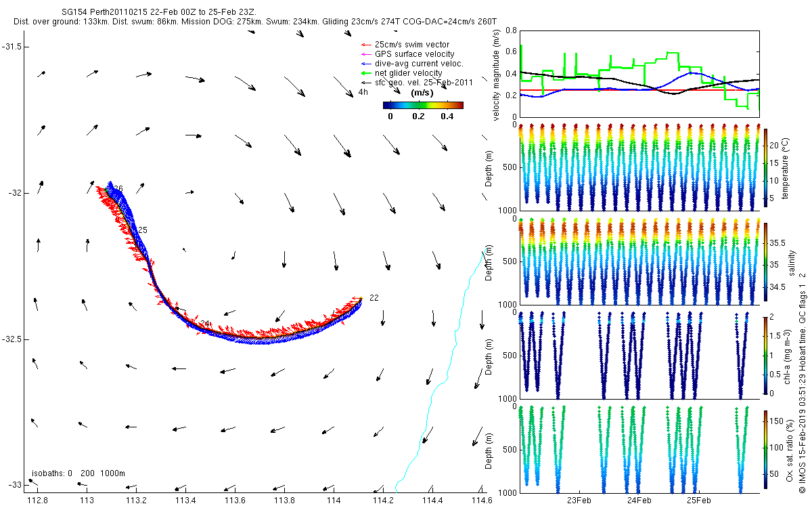Click the magenta GPS surface velocity legend arrow

tap(366, 54)
